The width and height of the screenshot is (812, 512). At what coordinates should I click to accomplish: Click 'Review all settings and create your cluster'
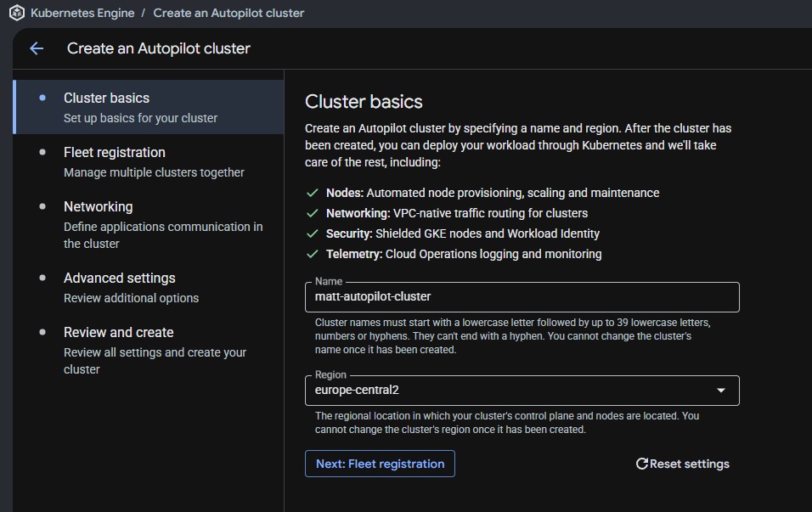(155, 361)
